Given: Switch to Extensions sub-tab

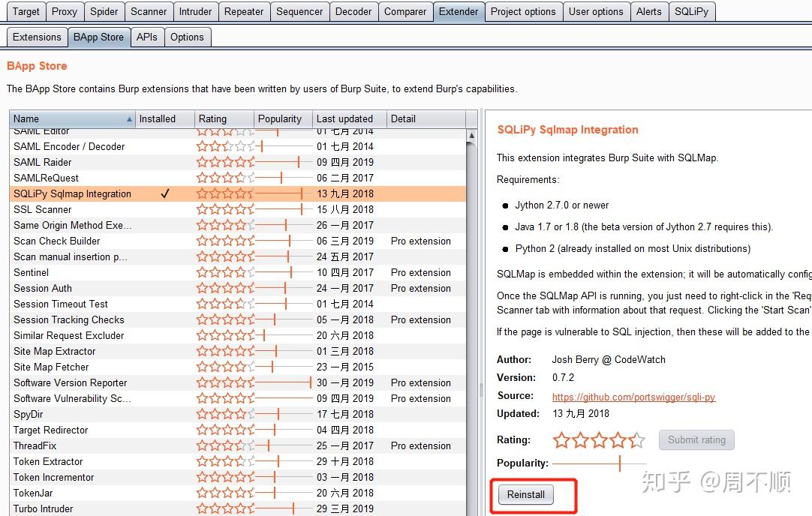Looking at the screenshot, I should [x=37, y=37].
